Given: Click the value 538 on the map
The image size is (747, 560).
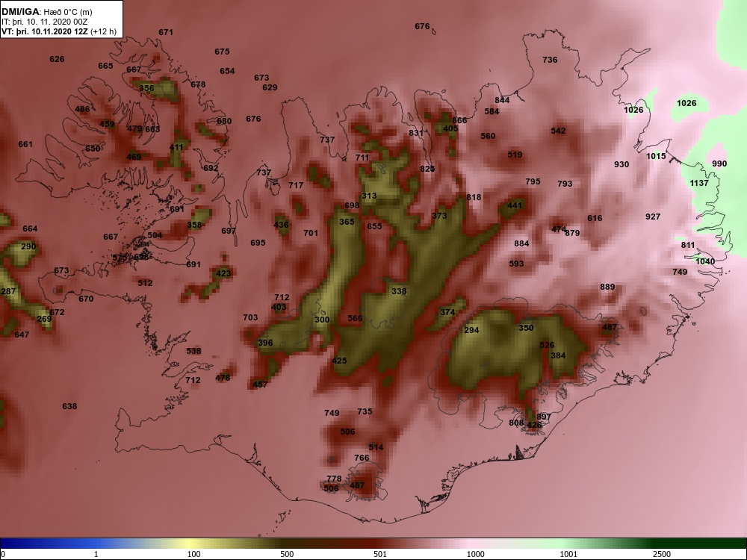Looking at the screenshot, I should tap(193, 352).
